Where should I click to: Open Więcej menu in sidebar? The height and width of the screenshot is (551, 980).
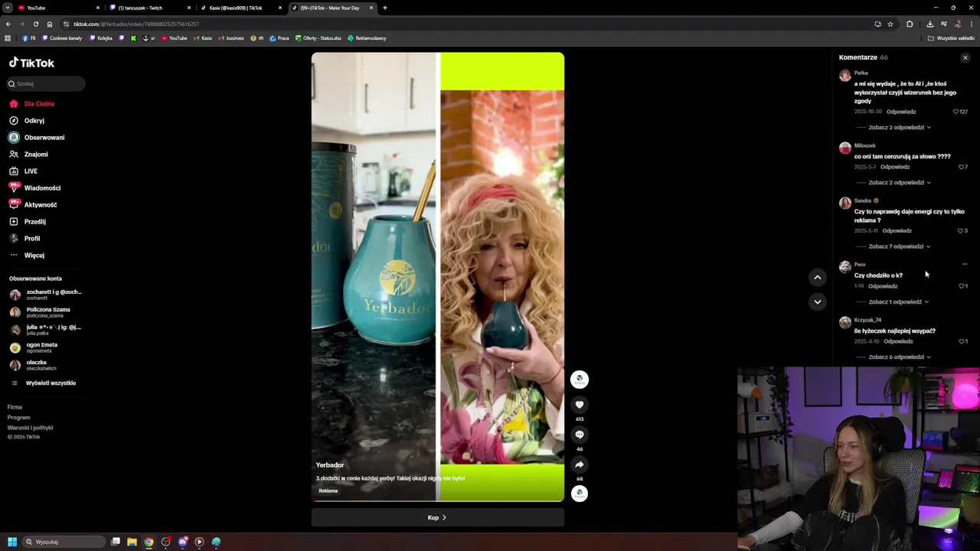[34, 255]
